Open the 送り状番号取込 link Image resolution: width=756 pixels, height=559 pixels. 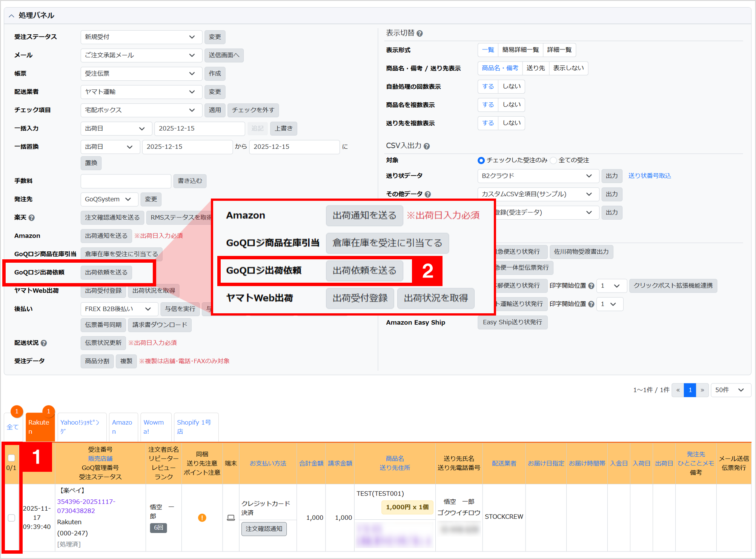pos(649,176)
